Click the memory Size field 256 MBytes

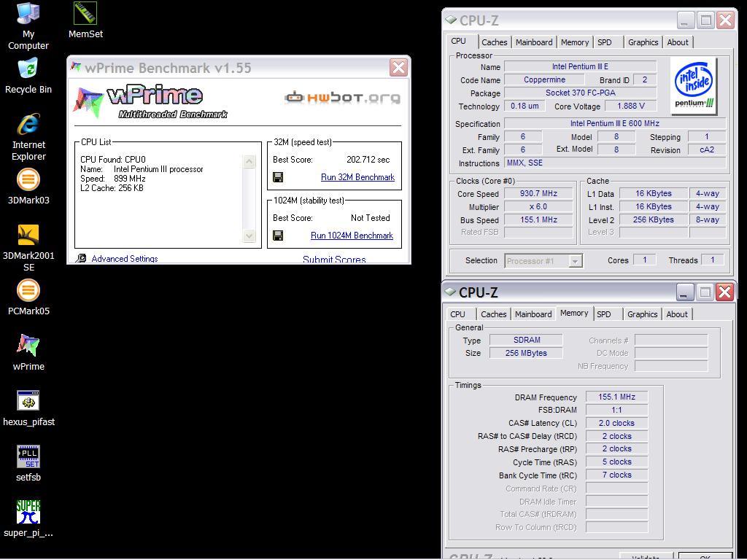click(527, 353)
